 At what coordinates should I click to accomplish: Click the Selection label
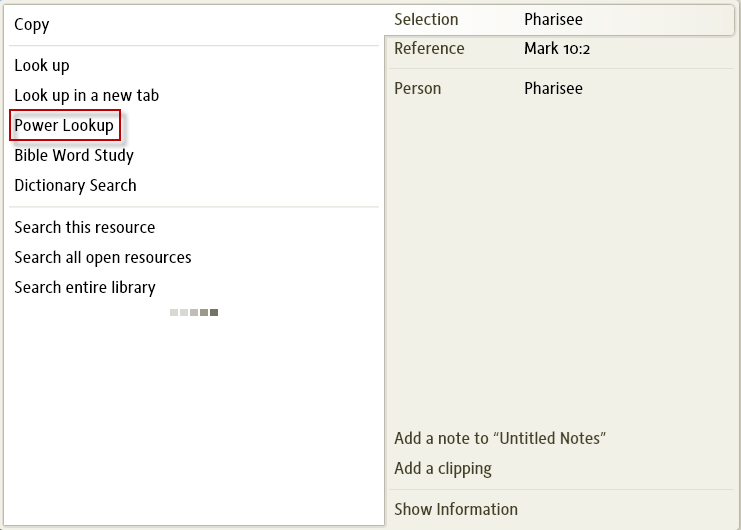click(x=426, y=19)
